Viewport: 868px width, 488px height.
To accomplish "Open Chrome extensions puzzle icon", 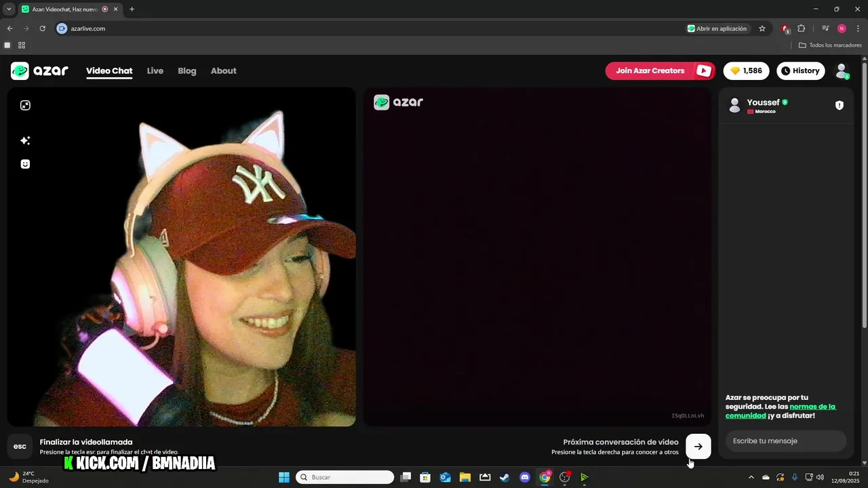I will tap(802, 28).
